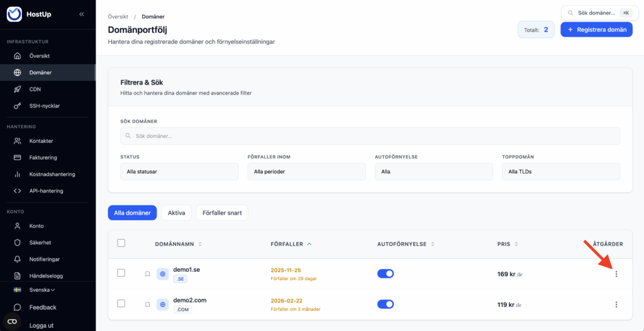
Task: Click bookmark icon next to demo1.se
Action: pos(147,274)
